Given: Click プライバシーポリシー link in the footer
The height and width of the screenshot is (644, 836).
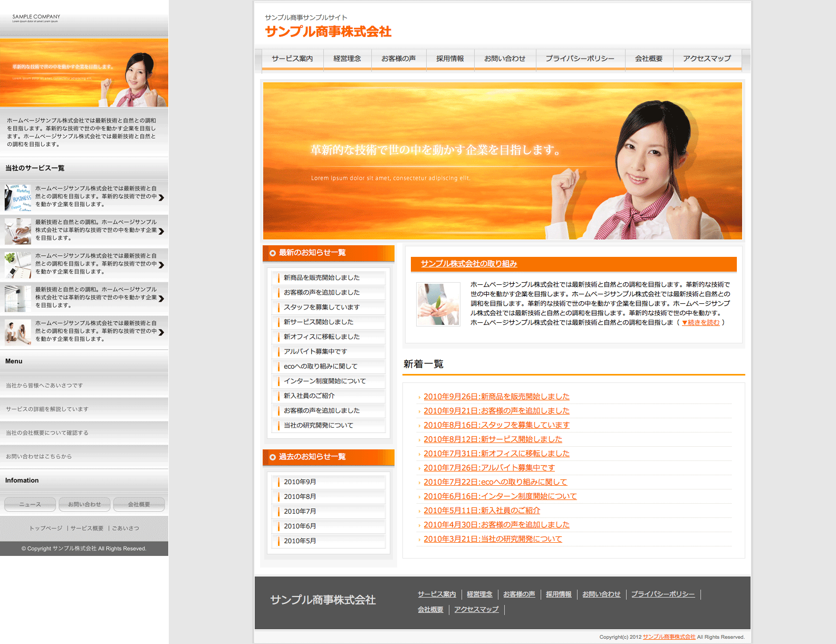Looking at the screenshot, I should [663, 594].
